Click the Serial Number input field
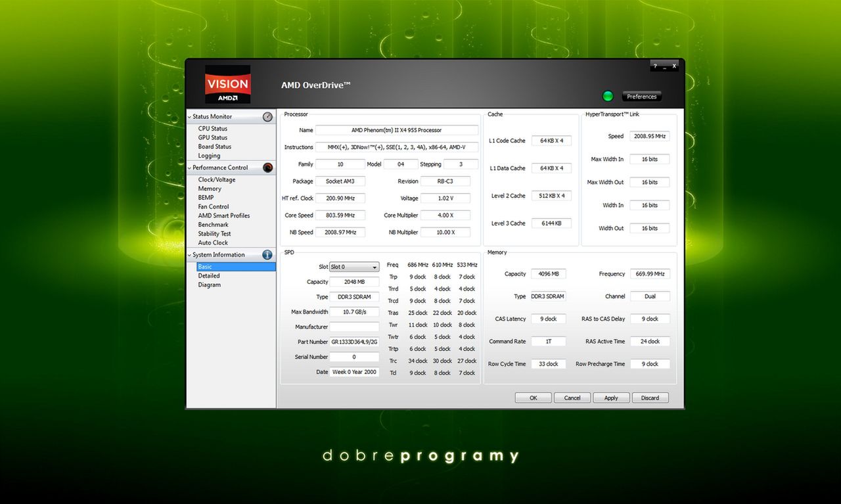The height and width of the screenshot is (504, 841). [x=354, y=356]
